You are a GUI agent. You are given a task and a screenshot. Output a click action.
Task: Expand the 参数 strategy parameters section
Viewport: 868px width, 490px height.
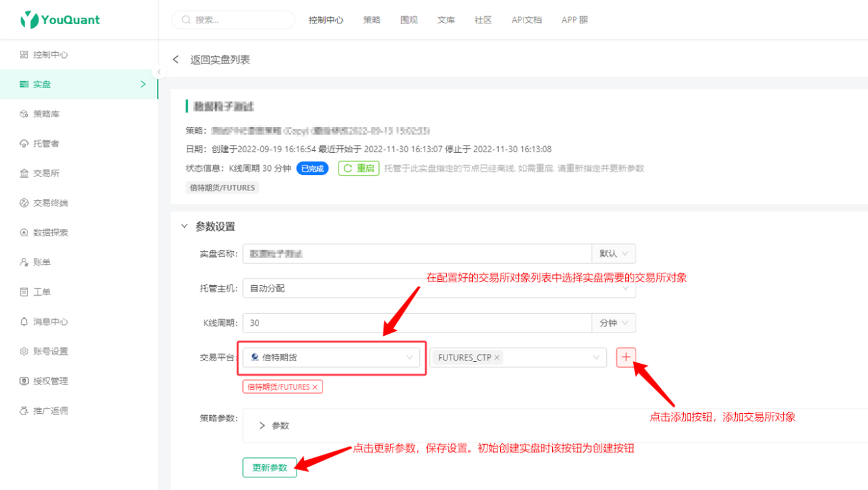[274, 425]
